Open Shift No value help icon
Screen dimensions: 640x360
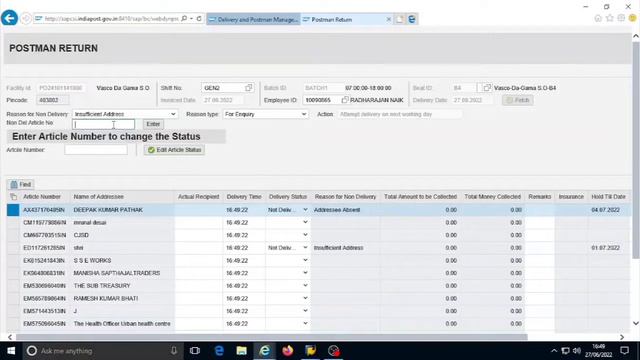(x=249, y=88)
